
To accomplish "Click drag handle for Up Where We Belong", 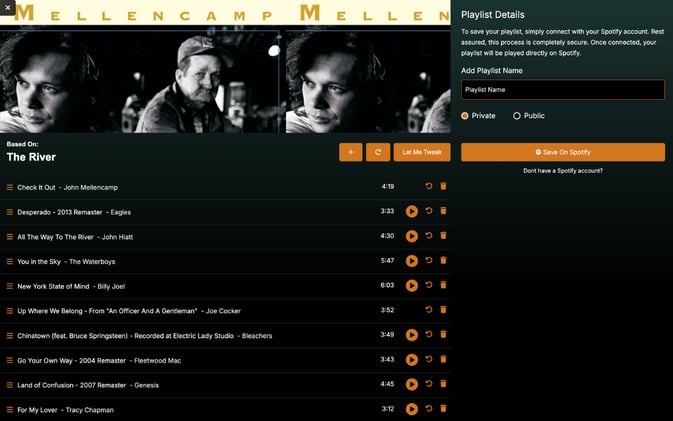I will [9, 311].
